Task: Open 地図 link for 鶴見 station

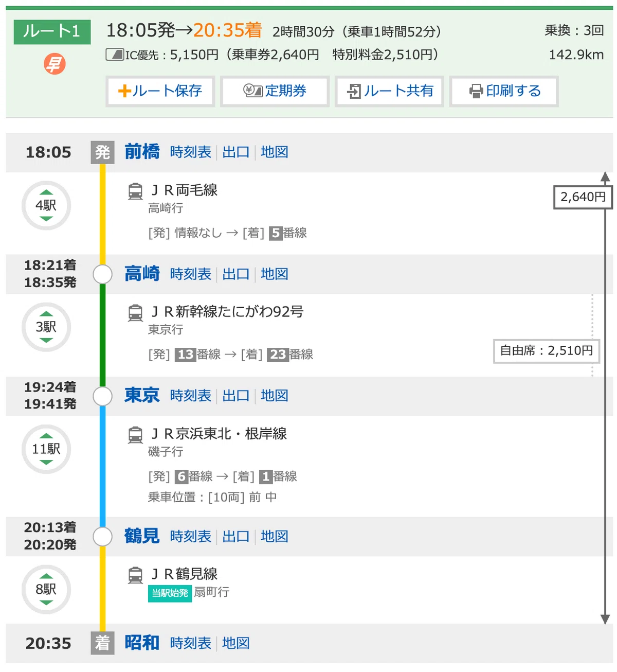Action: click(275, 537)
